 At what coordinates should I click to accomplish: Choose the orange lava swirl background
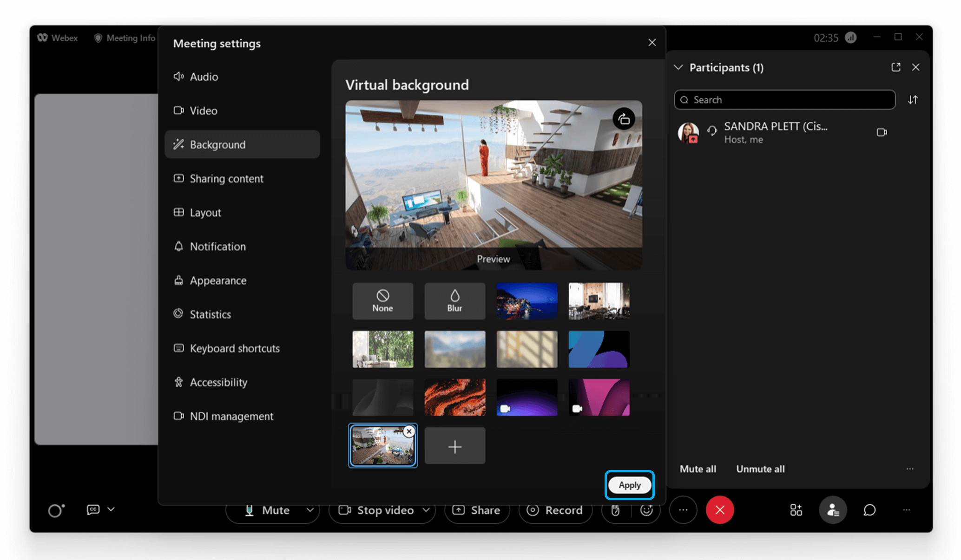(x=455, y=397)
